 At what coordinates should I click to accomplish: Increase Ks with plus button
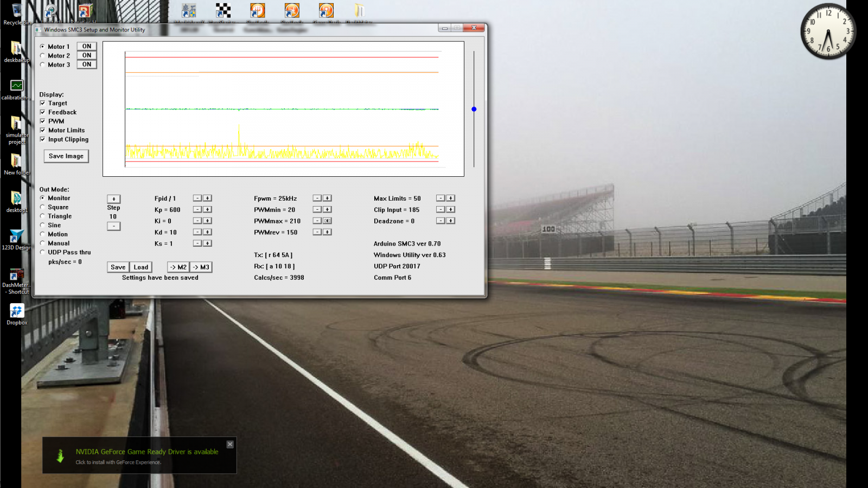[207, 243]
